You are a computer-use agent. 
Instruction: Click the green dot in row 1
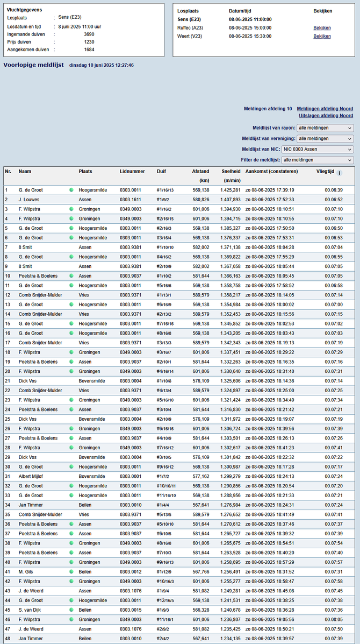pos(71,190)
